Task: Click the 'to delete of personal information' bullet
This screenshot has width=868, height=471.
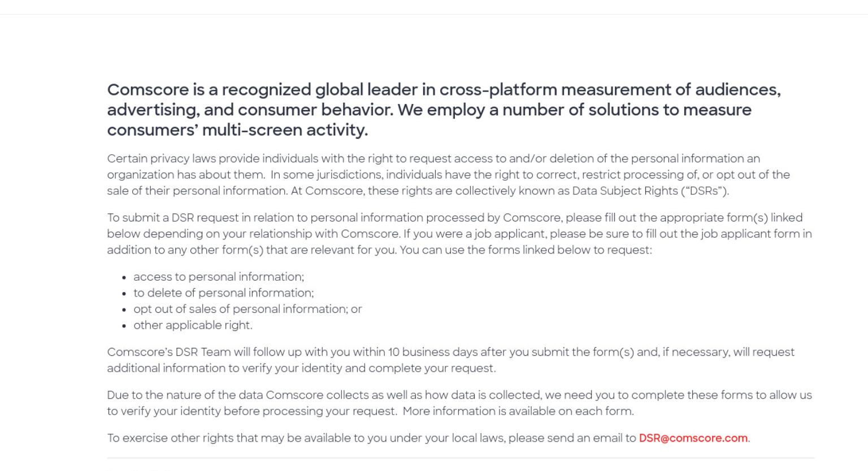Action: coord(223,293)
